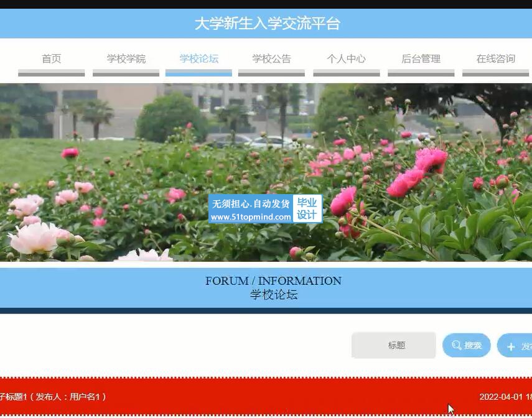This screenshot has width=532, height=418.
Task: Click the post date 2022-04-01 text
Action: click(505, 397)
